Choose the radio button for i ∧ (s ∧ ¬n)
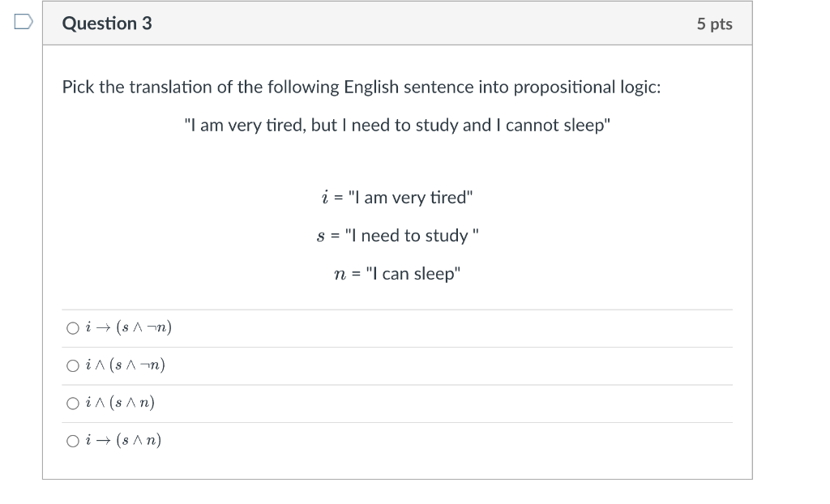830x504 pixels. click(x=73, y=365)
